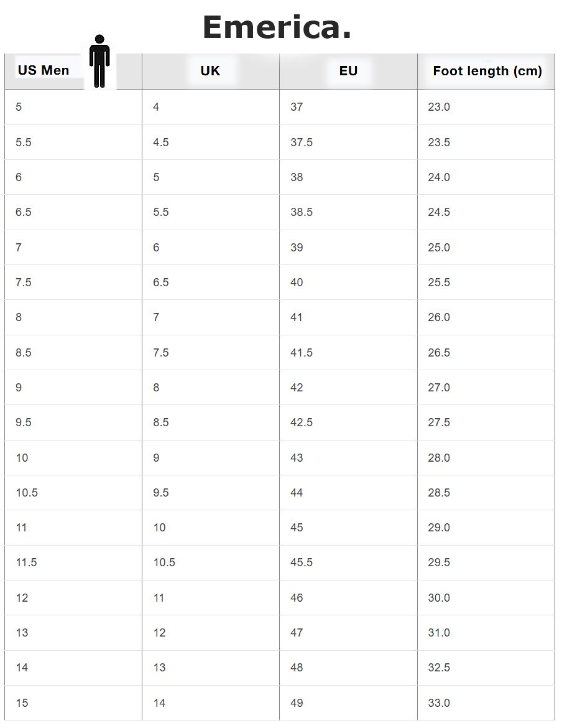Click the Foot length (cm) header
Screen dimensions: 562x728
(487, 71)
